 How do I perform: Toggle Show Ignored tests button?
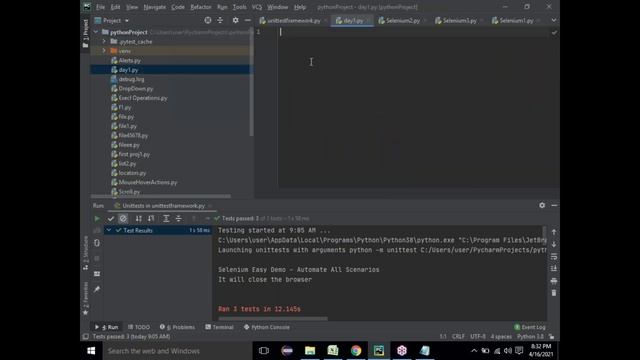[123, 219]
